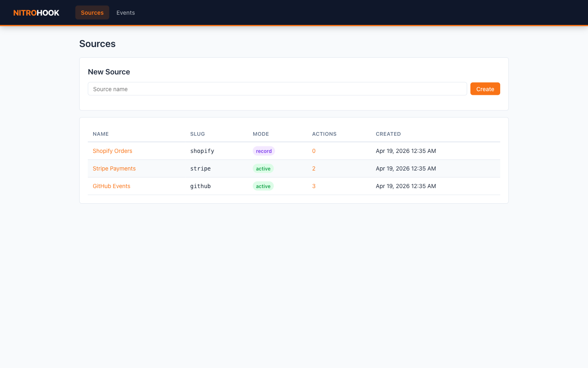Screen dimensions: 588x368
Task: Open Shopify Orders actions count 0
Action: 314,151
